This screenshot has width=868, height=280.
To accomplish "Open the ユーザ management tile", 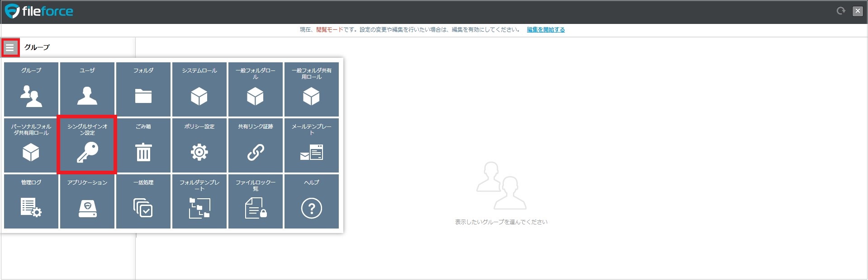I will click(x=87, y=89).
